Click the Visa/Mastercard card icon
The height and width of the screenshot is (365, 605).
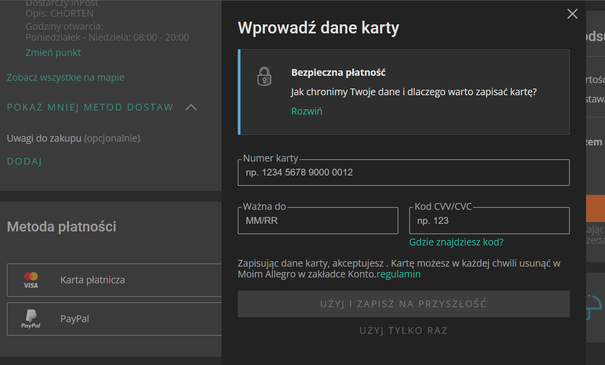(x=31, y=280)
